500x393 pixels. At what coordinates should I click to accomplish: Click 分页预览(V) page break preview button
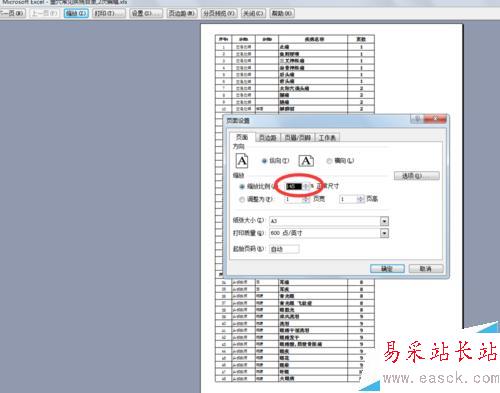[219, 13]
